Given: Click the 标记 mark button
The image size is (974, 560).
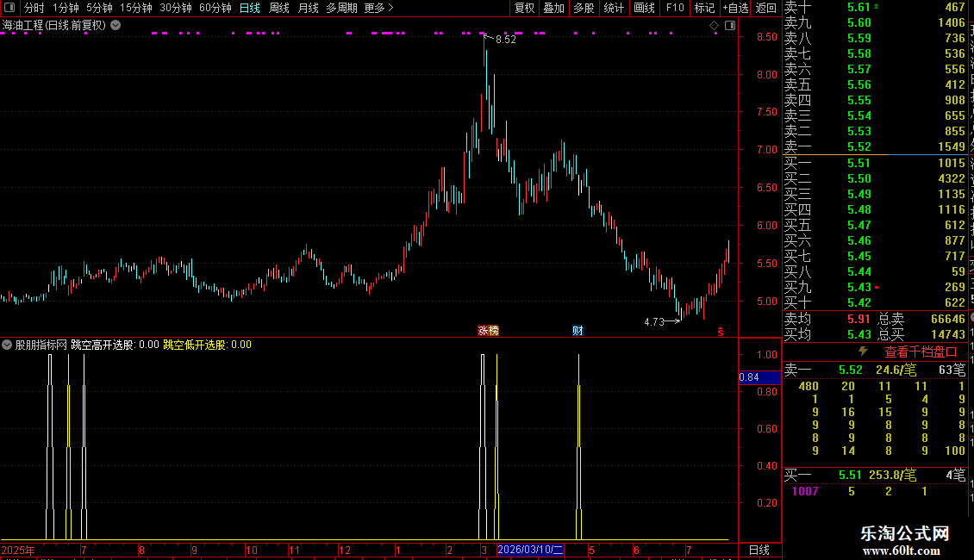Looking at the screenshot, I should click(x=704, y=8).
